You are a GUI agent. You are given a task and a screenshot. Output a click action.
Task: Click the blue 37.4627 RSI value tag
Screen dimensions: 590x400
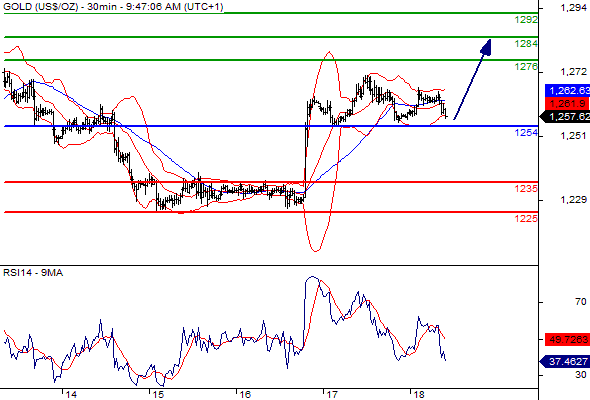(565, 362)
